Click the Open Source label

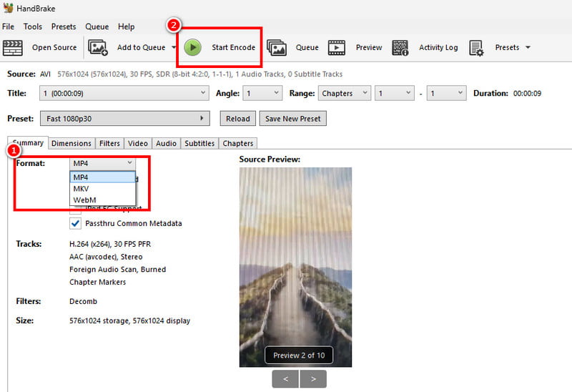(x=54, y=47)
